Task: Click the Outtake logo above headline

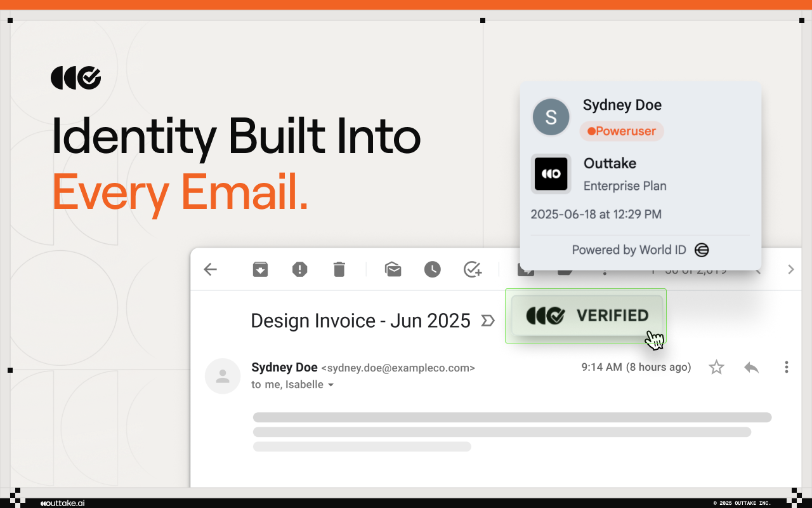Action: [75, 77]
